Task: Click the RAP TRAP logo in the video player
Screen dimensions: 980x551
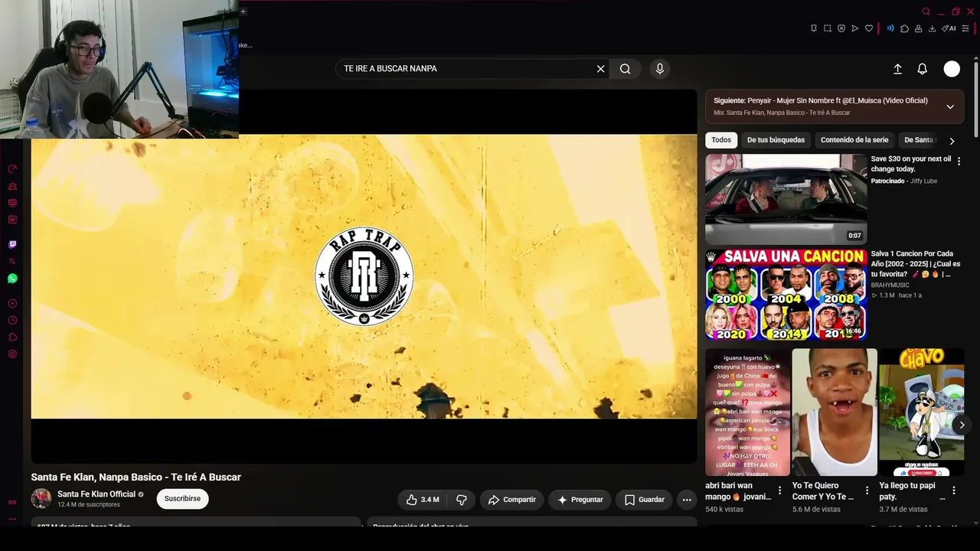Action: [x=364, y=276]
